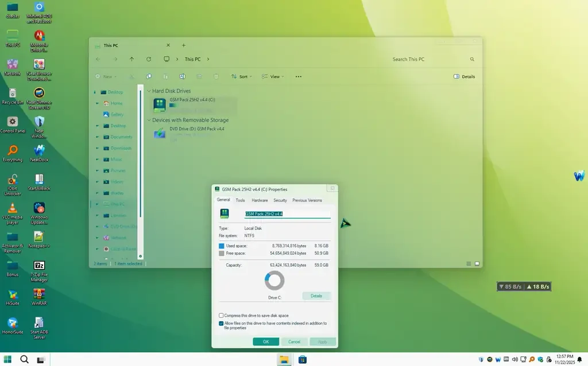Select the Rename icon in File Explorer toolbar
588x366 pixels.
(x=182, y=76)
